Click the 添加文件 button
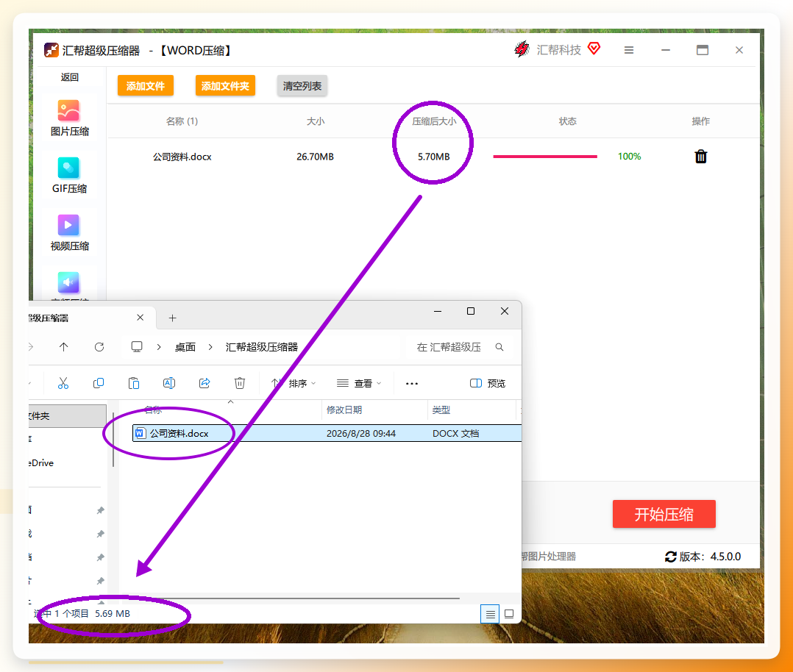Screen dimensions: 793x672 point(146,86)
